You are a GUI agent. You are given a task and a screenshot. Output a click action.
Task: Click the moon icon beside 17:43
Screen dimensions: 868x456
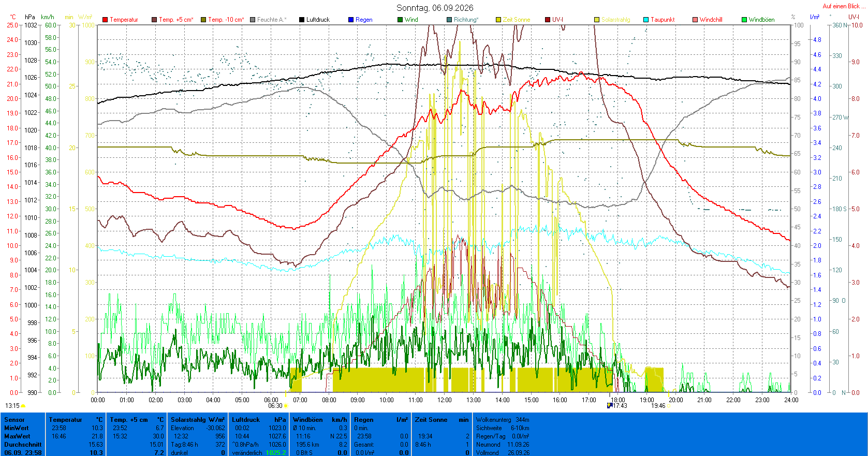[x=610, y=406]
